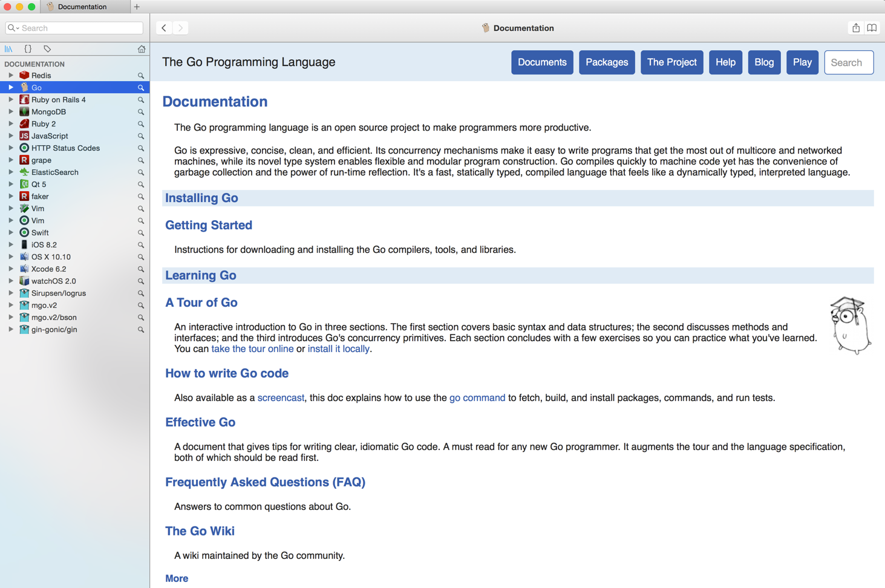This screenshot has width=885, height=588.
Task: Open the A Tour of Go link
Action: click(201, 302)
